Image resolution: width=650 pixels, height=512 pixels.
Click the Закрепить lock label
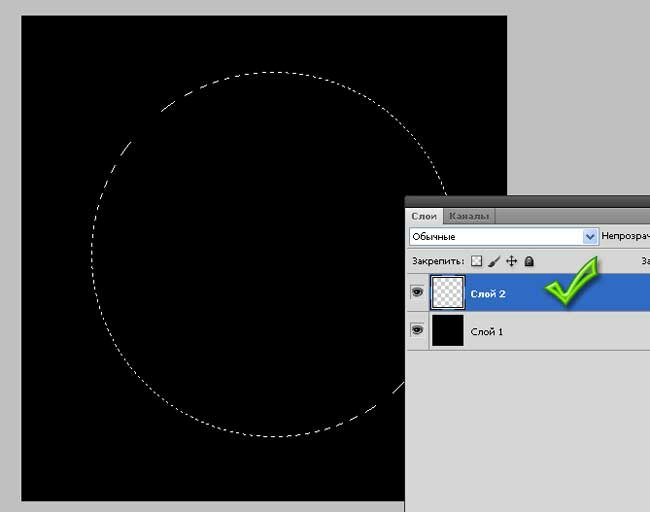pos(438,261)
